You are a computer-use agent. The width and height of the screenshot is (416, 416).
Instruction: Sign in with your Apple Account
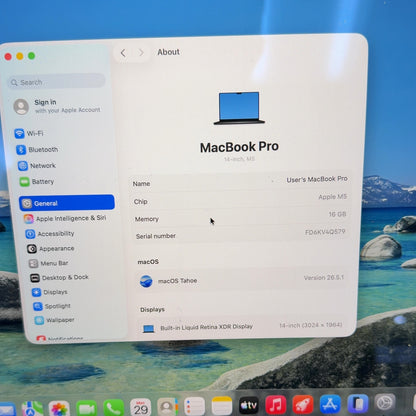coord(57,106)
